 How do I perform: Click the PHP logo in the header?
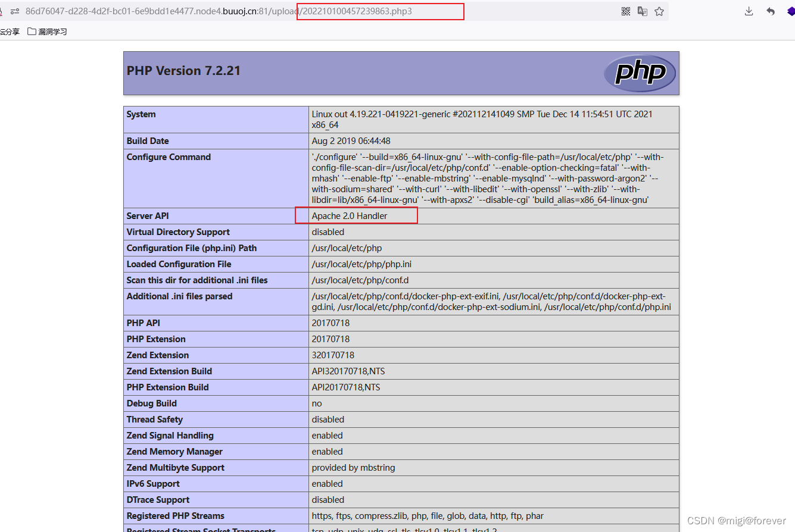[640, 73]
